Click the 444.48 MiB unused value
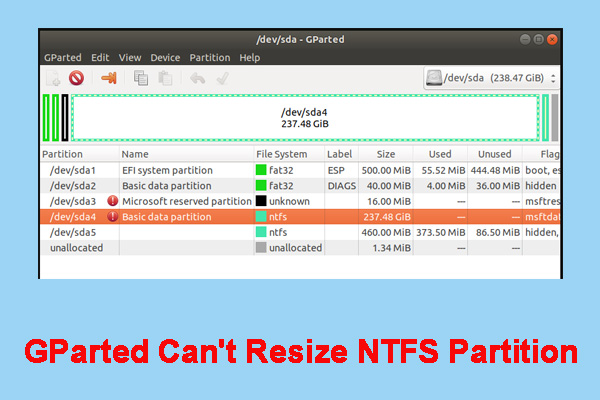 pyautogui.click(x=495, y=170)
